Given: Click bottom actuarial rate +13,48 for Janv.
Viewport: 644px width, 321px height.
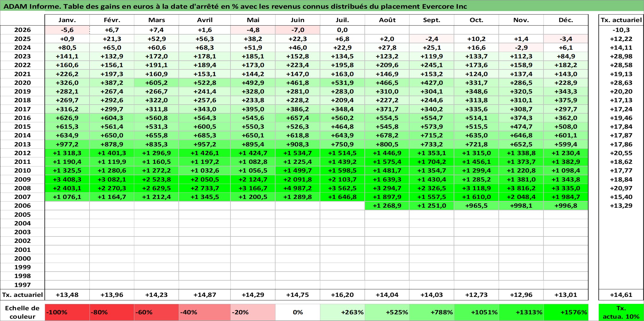Looking at the screenshot, I should pos(67,295).
